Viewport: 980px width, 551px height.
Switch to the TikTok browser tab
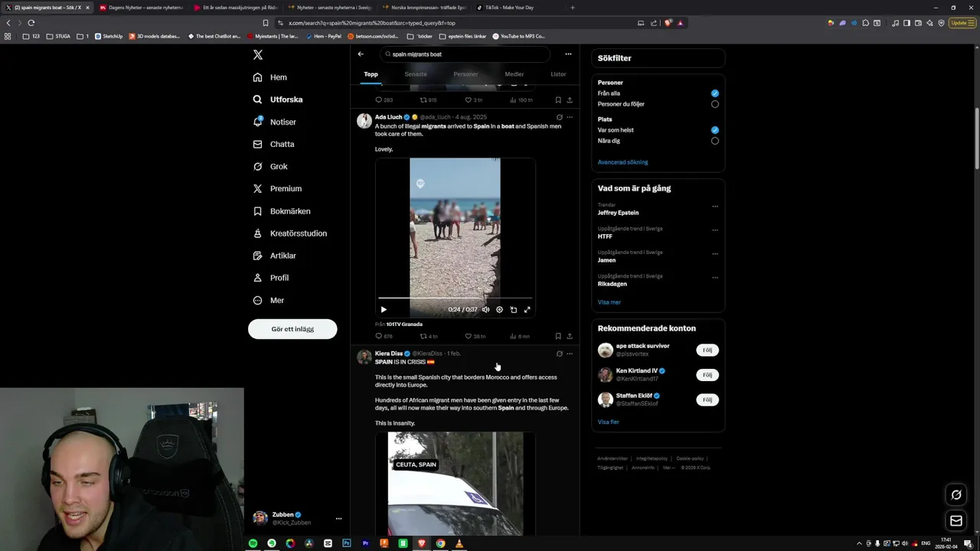coord(515,8)
